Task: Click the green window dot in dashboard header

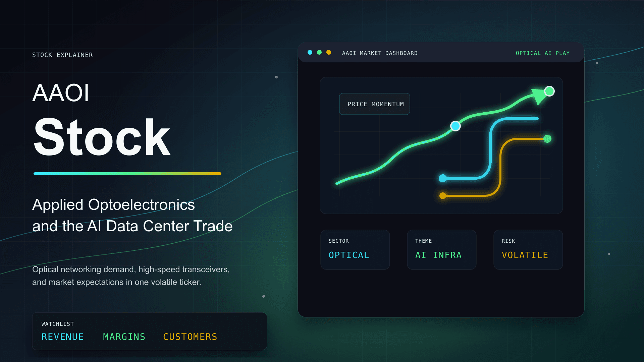Action: coord(319,52)
